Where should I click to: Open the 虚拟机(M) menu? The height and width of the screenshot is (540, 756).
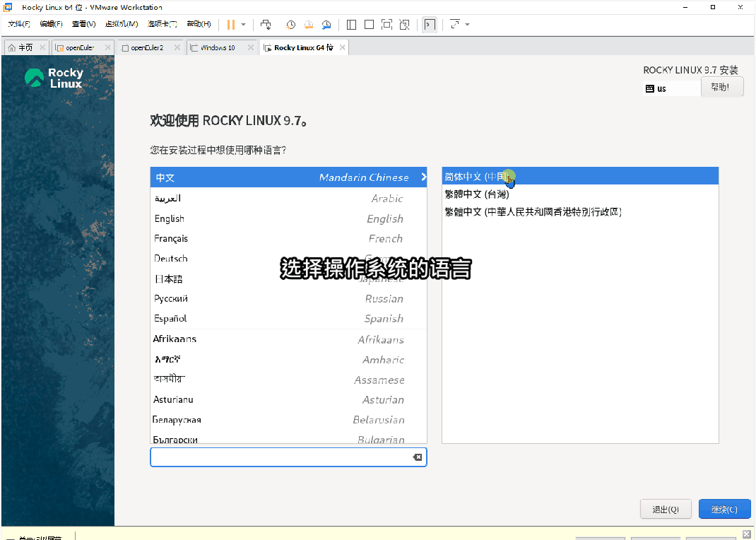122,23
